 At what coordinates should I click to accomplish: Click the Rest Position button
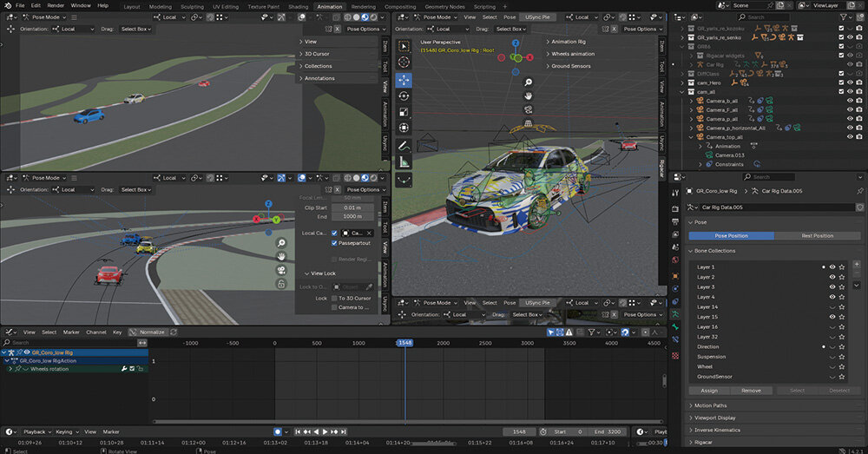(817, 235)
